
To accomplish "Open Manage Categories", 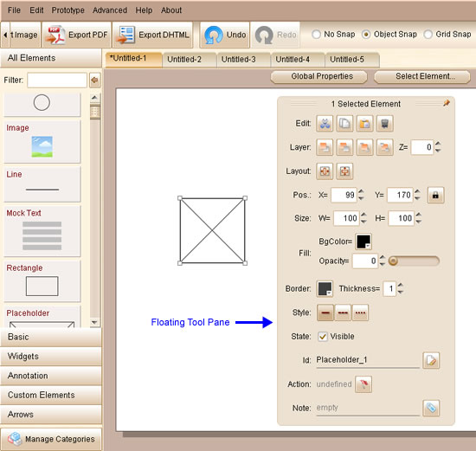I will pos(51,439).
